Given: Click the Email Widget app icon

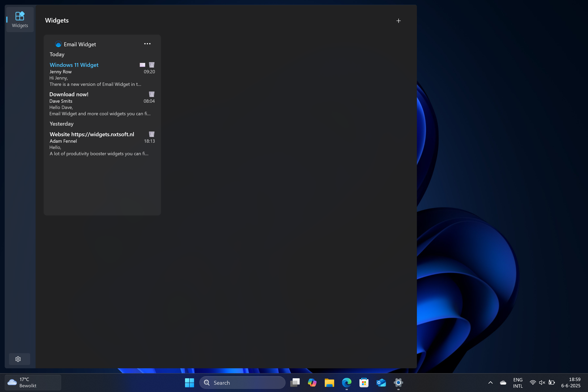Looking at the screenshot, I should (58, 44).
